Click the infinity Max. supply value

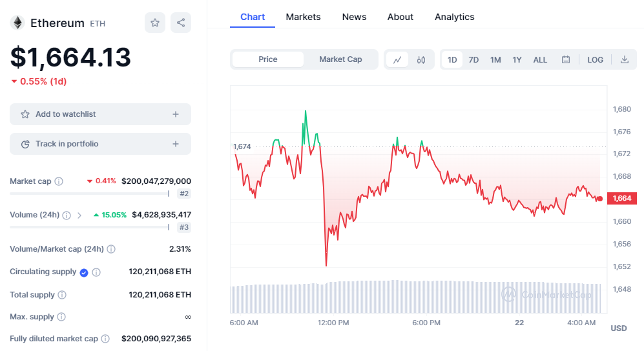(x=188, y=317)
